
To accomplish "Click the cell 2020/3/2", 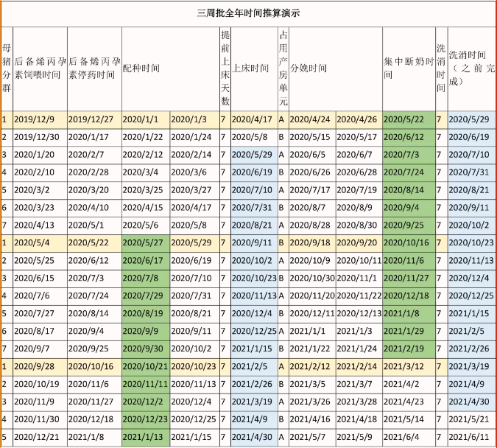I will point(40,190).
